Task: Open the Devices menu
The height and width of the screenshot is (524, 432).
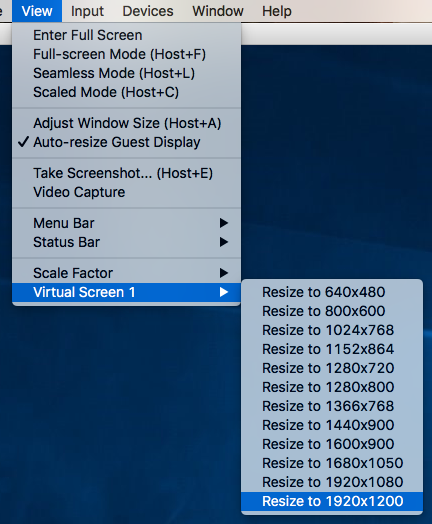Action: pyautogui.click(x=148, y=11)
